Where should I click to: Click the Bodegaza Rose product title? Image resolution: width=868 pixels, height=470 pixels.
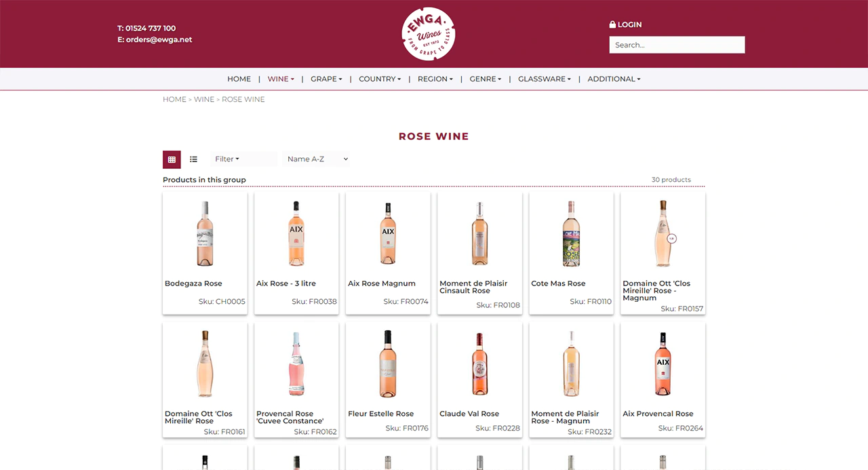point(193,283)
